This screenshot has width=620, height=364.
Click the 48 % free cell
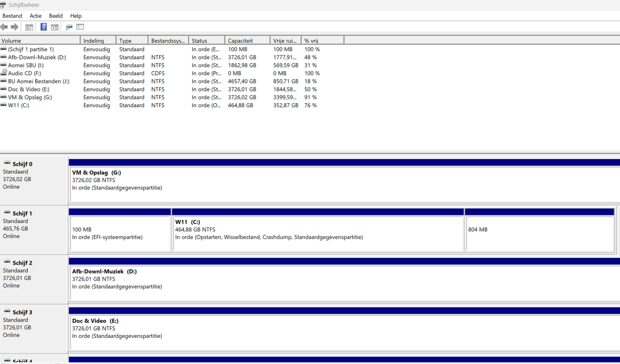coord(310,57)
